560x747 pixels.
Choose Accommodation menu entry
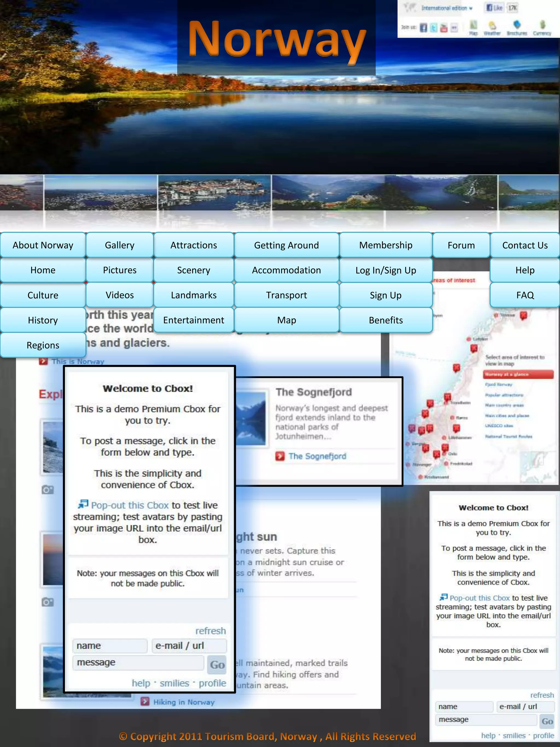coord(286,270)
